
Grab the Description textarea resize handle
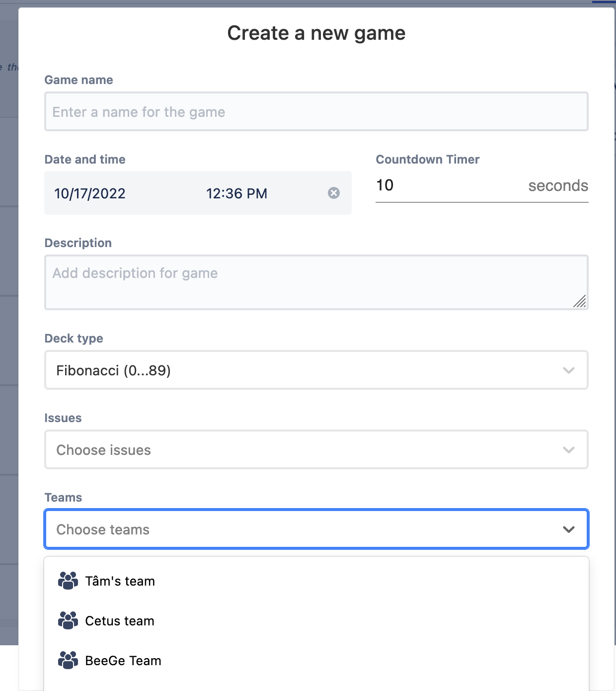point(580,301)
